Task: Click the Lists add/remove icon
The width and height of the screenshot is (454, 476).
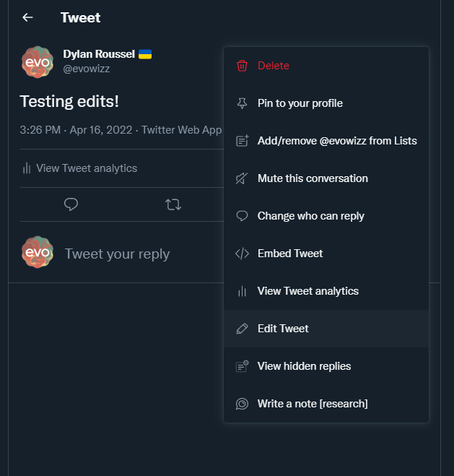Action: [243, 141]
